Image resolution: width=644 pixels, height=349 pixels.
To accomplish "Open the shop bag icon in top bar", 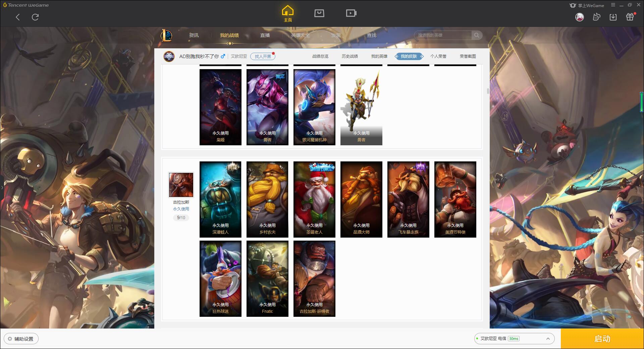I will point(319,13).
